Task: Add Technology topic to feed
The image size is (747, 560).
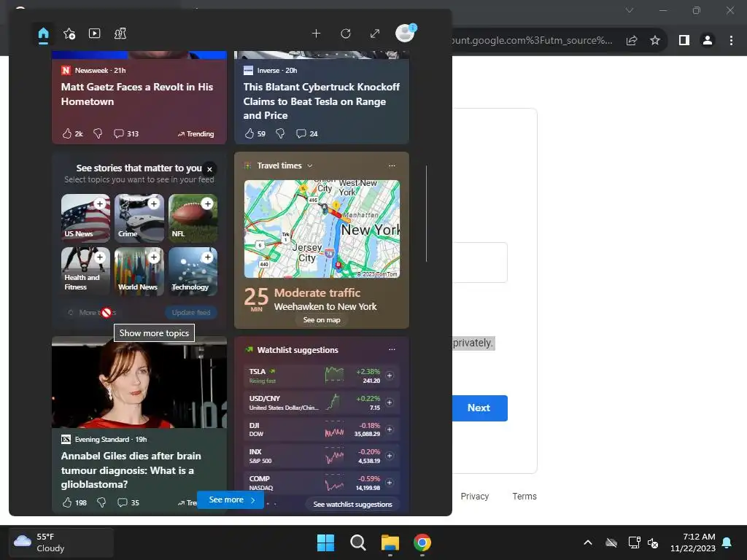Action: pos(207,257)
